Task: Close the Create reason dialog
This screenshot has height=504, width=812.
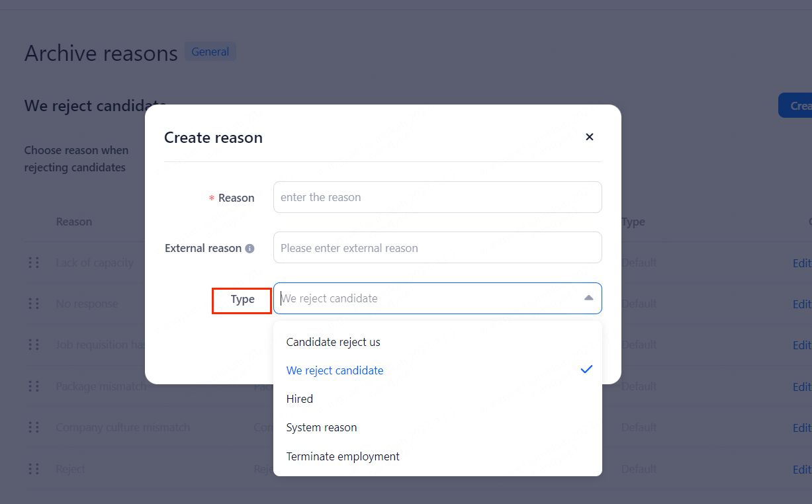Action: pos(589,137)
